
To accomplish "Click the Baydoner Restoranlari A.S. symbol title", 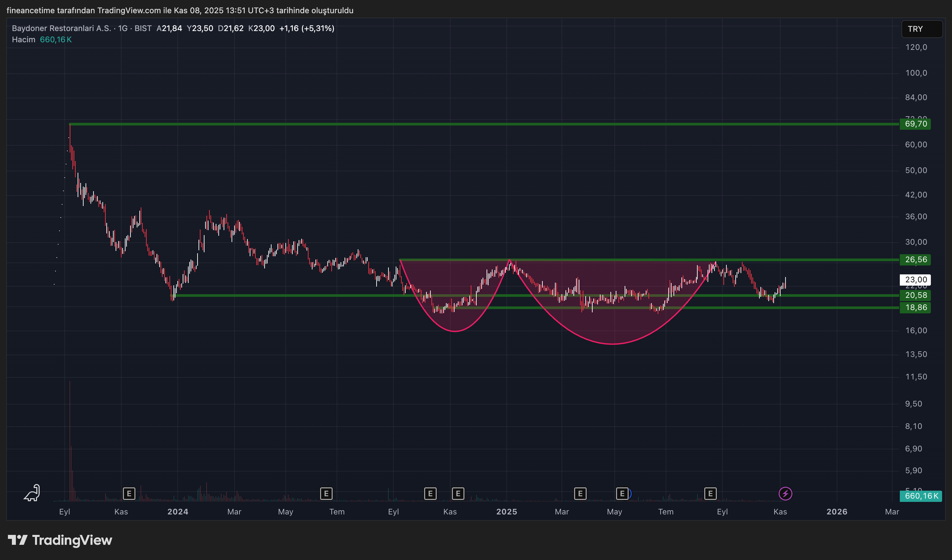I will [61, 28].
